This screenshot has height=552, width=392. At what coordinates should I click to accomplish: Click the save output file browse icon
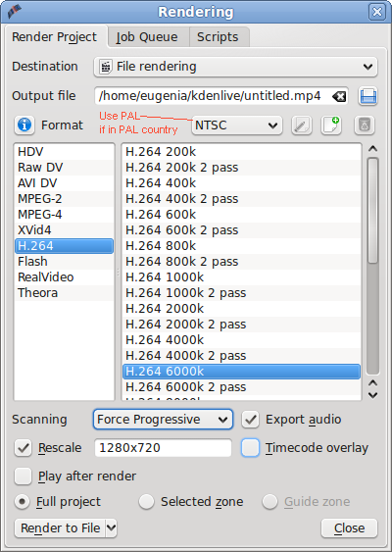(x=368, y=96)
